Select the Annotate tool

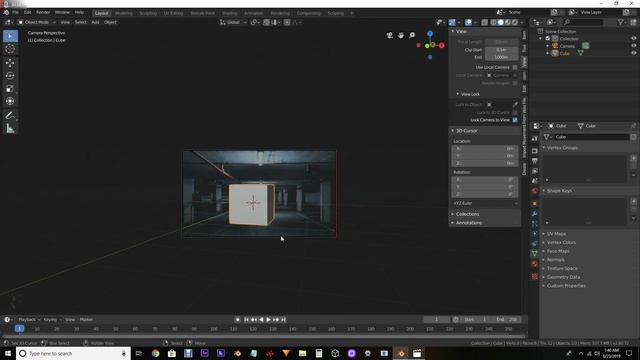pos(10,116)
